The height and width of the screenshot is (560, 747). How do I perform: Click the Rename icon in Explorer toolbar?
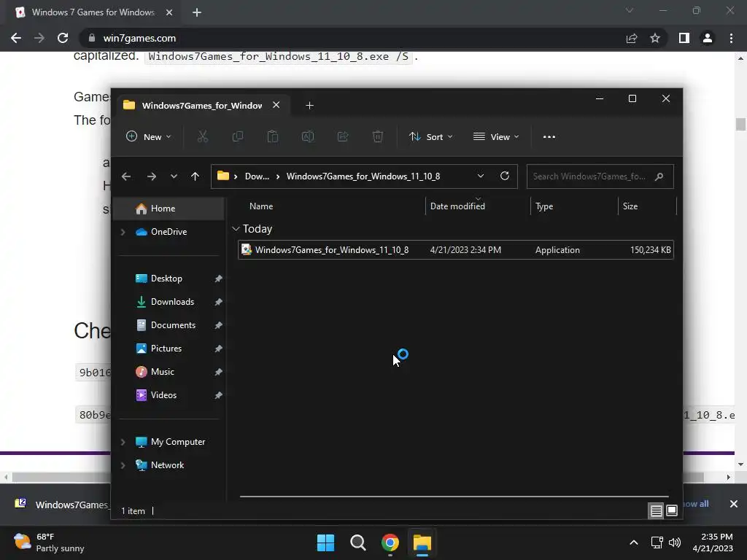308,136
